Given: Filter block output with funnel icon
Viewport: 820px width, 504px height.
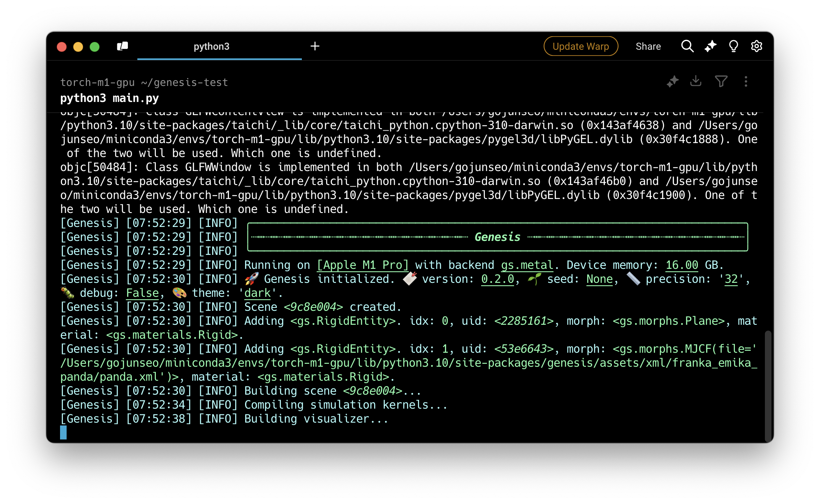Looking at the screenshot, I should point(721,81).
